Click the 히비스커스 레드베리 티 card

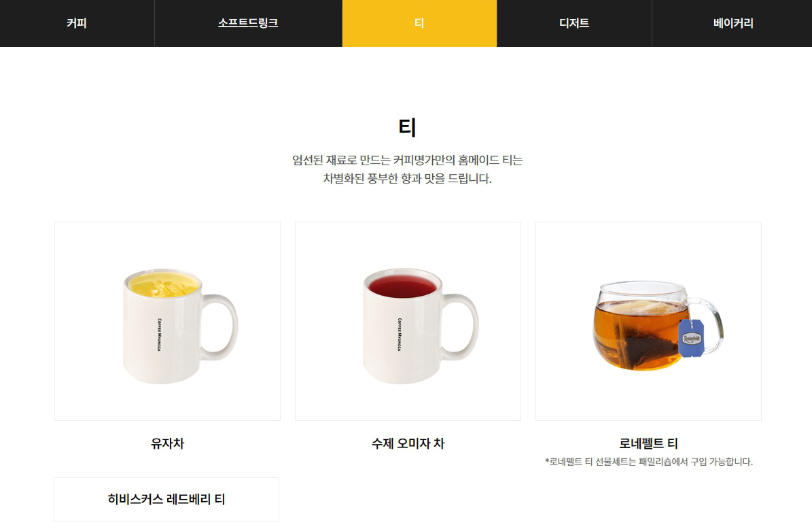point(166,500)
